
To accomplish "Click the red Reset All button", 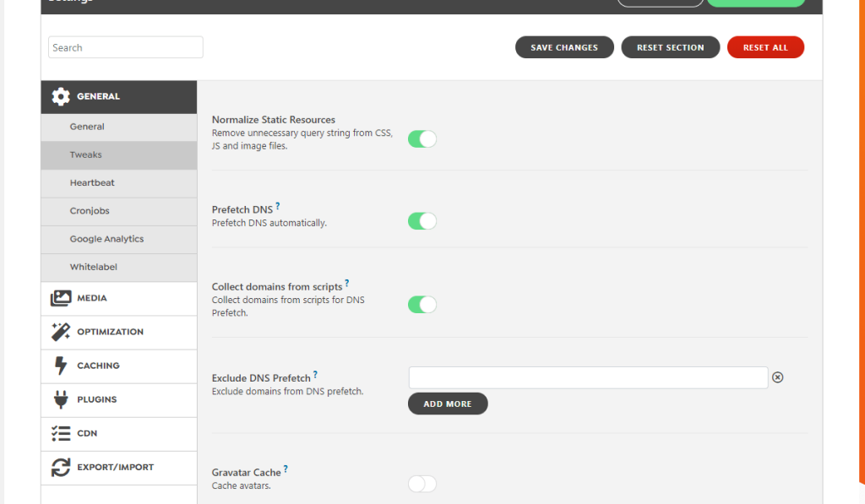I will 765,47.
